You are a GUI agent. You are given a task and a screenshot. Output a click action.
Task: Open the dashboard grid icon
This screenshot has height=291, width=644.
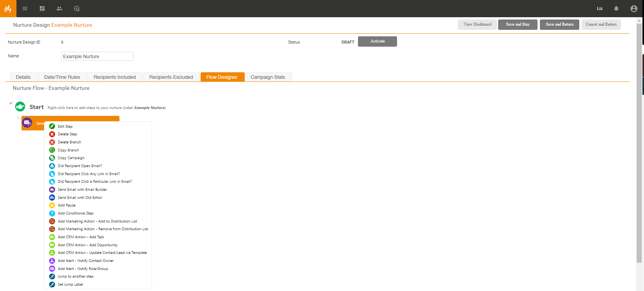(42, 8)
